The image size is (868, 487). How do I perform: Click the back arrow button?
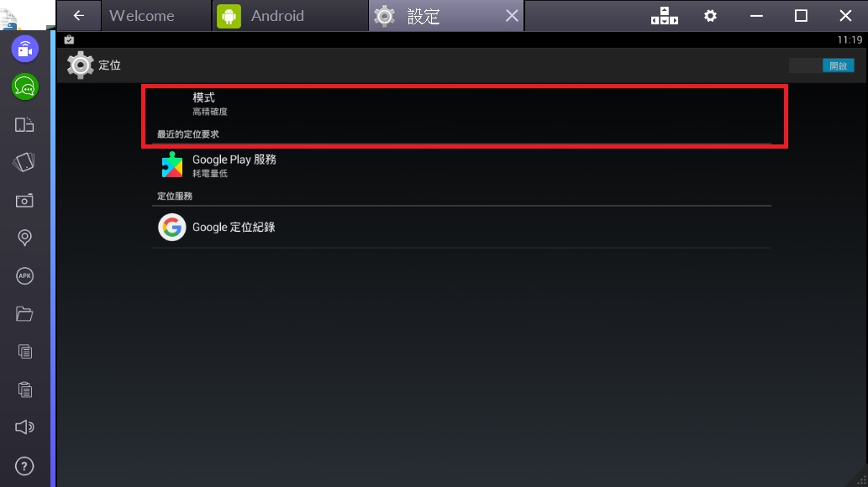[79, 15]
